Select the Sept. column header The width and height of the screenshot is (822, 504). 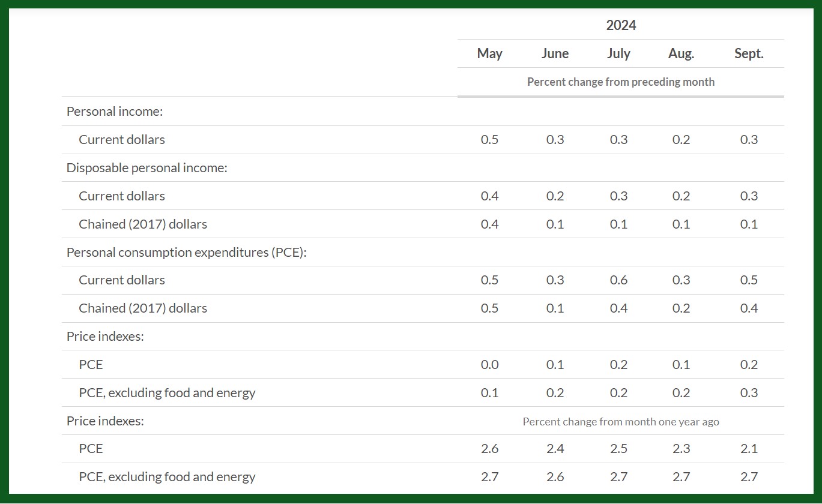coord(749,53)
